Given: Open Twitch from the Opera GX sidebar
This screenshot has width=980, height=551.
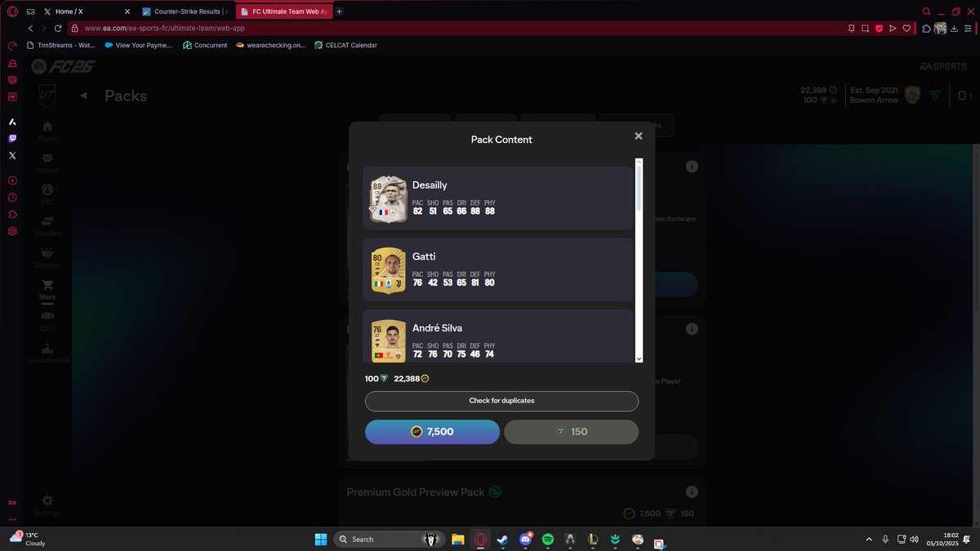Looking at the screenshot, I should (11, 138).
